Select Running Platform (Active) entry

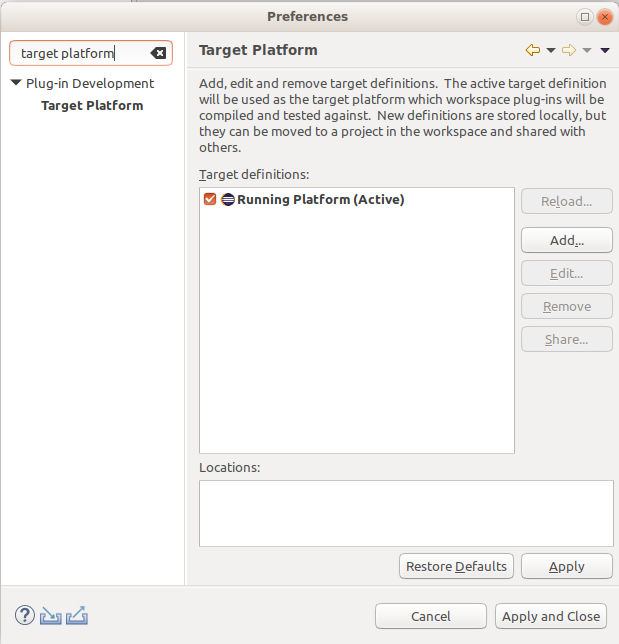[321, 199]
